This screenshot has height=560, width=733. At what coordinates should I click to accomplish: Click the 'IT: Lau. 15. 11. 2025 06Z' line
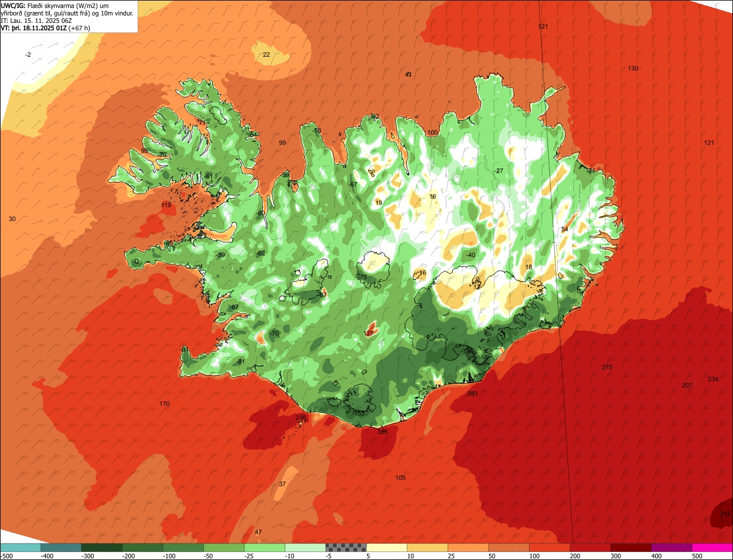point(36,21)
